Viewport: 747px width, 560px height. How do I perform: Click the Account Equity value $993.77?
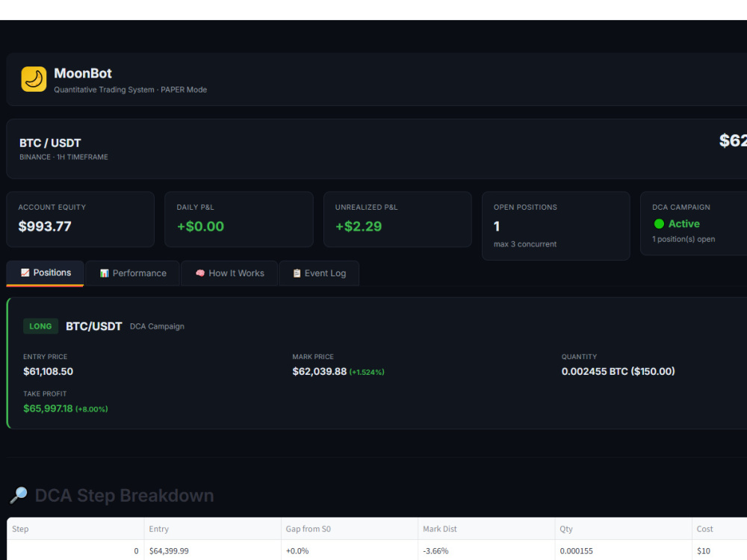(45, 226)
